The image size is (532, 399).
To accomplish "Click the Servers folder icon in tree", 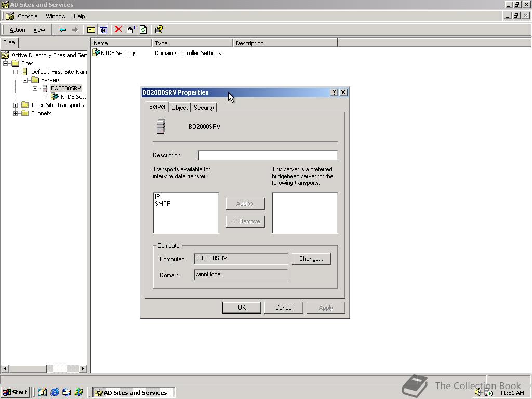I will pos(35,80).
